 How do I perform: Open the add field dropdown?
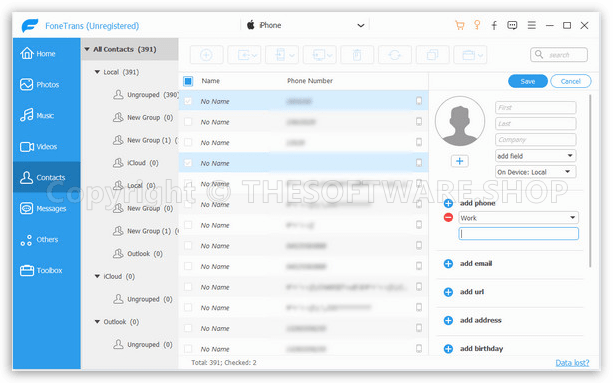535,156
